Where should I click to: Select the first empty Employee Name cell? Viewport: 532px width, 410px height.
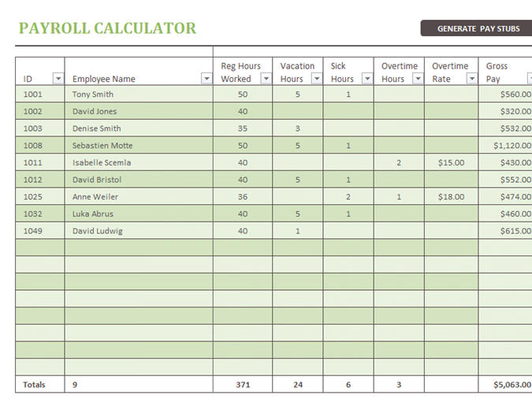tap(138, 248)
